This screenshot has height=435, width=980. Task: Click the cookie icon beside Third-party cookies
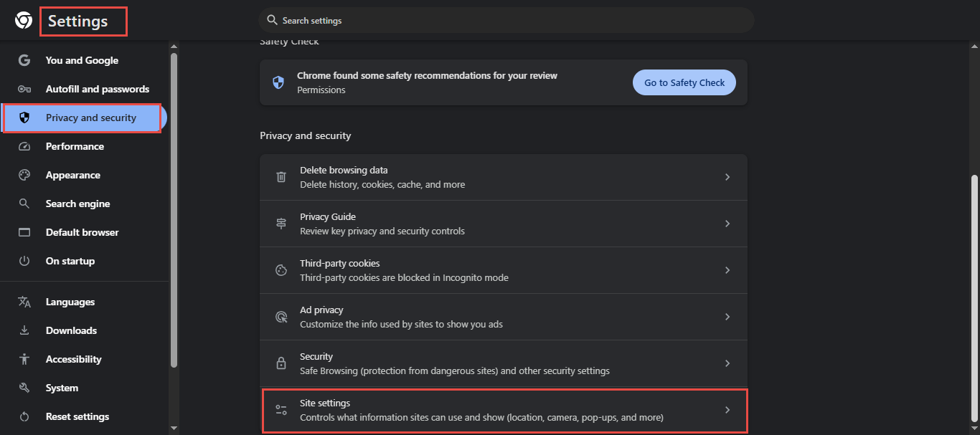[281, 270]
